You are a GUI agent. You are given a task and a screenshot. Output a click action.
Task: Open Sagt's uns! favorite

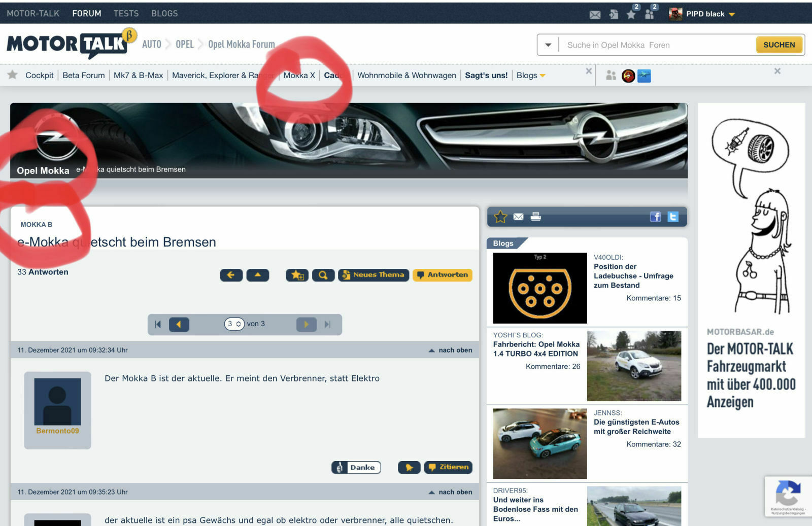pyautogui.click(x=486, y=76)
